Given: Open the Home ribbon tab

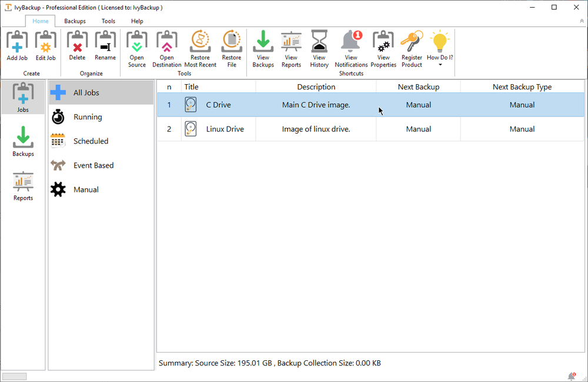Looking at the screenshot, I should point(40,21).
